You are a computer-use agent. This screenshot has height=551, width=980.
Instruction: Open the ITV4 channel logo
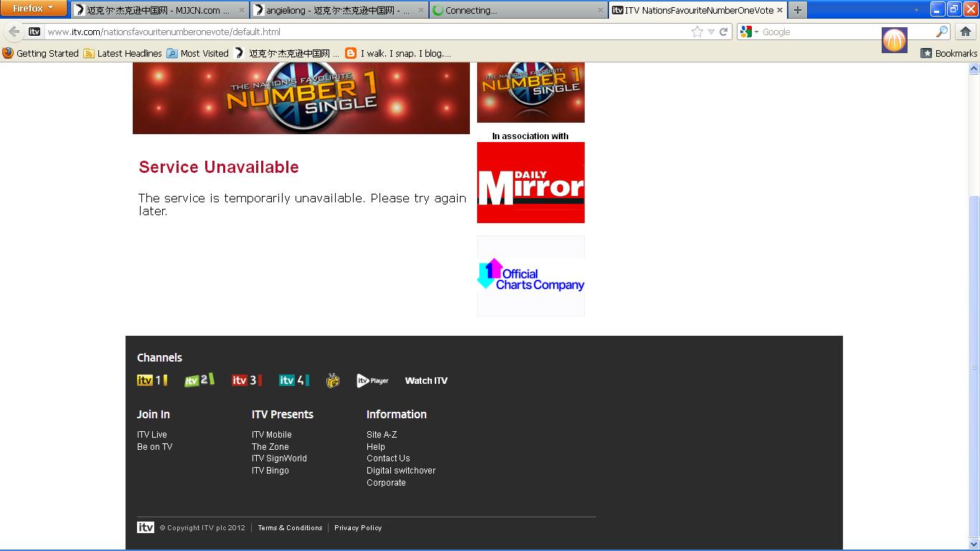pos(293,380)
